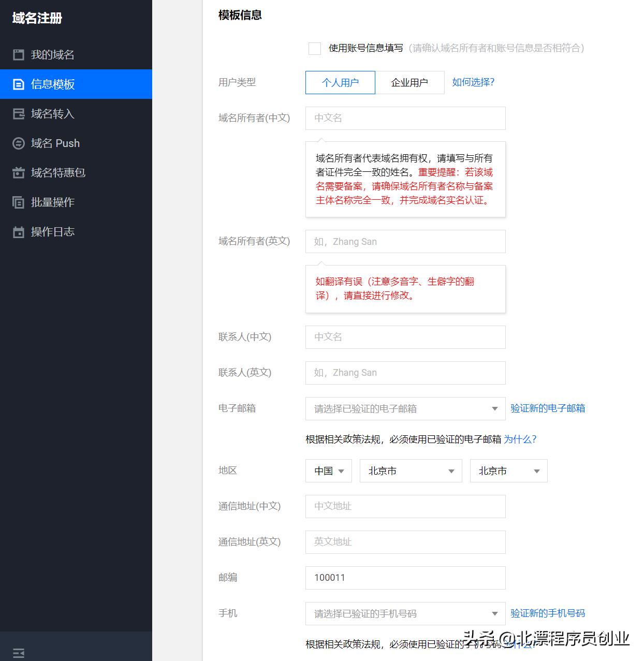644x661 pixels.
Task: Switch to 企业用户 user type
Action: (x=411, y=82)
